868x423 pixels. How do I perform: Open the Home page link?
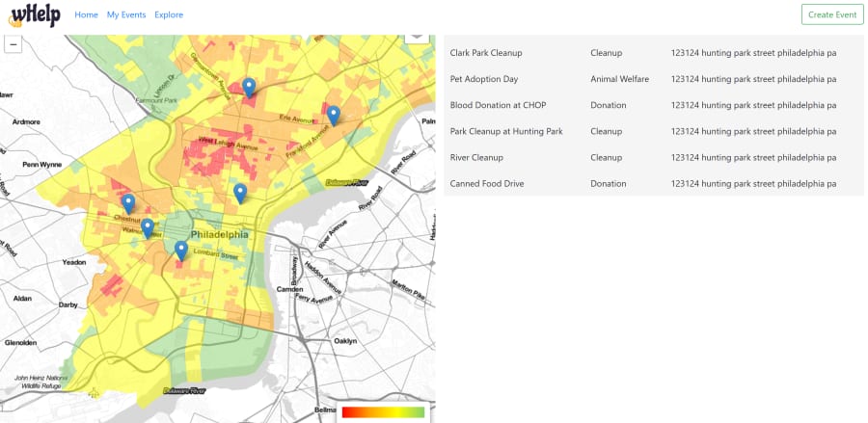(87, 14)
